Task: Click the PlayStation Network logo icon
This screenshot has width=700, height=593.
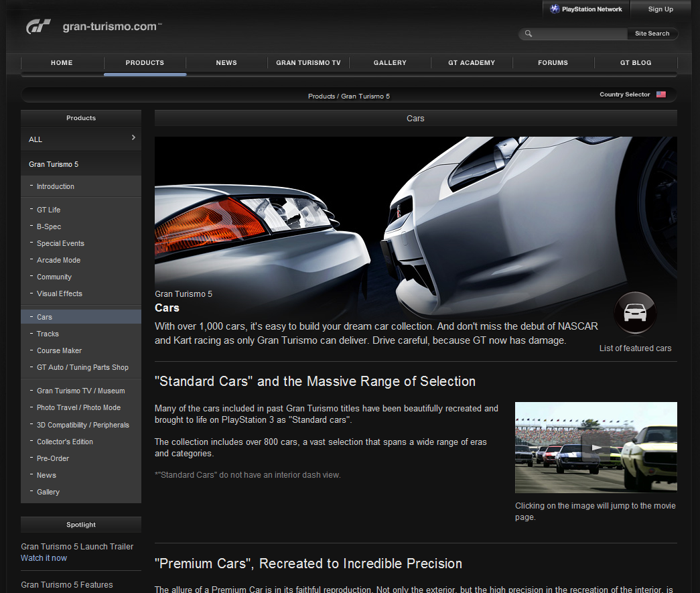Action: [x=555, y=9]
